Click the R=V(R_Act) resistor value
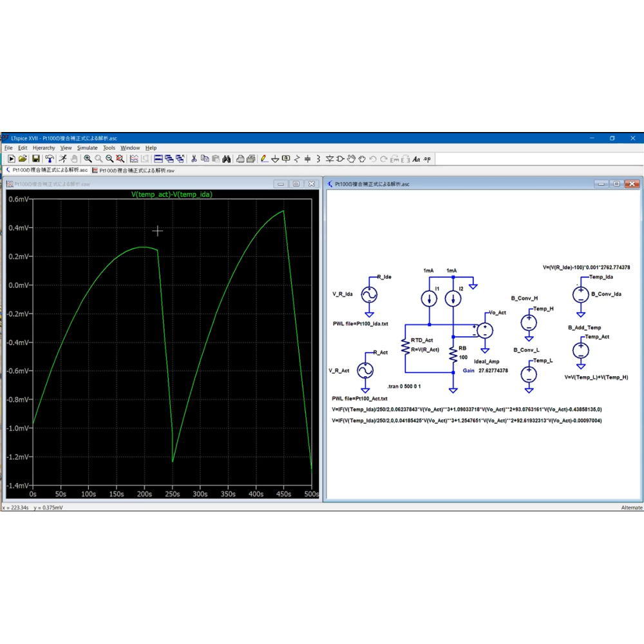644x644 pixels. click(425, 350)
